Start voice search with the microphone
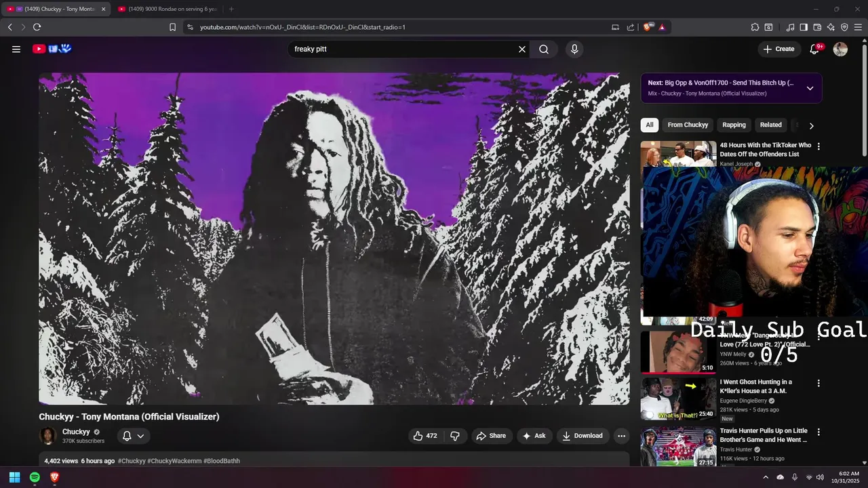The width and height of the screenshot is (868, 488). tap(574, 49)
